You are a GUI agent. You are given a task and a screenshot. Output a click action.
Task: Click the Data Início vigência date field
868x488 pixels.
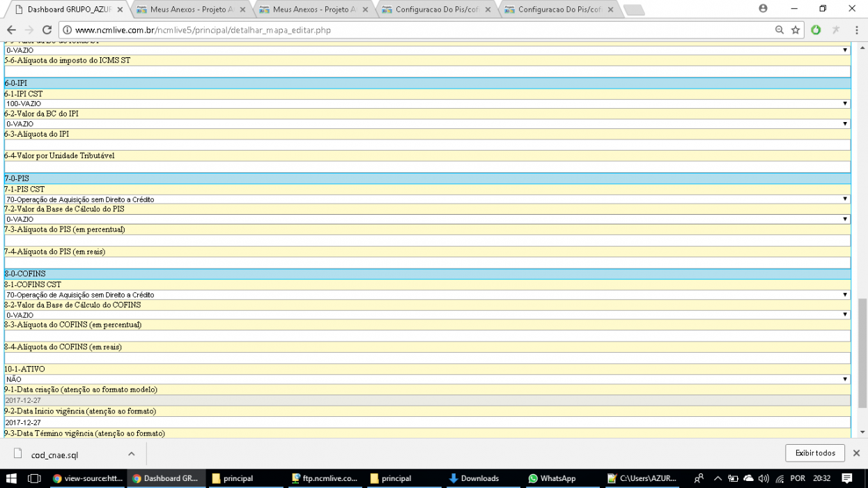[x=427, y=422]
